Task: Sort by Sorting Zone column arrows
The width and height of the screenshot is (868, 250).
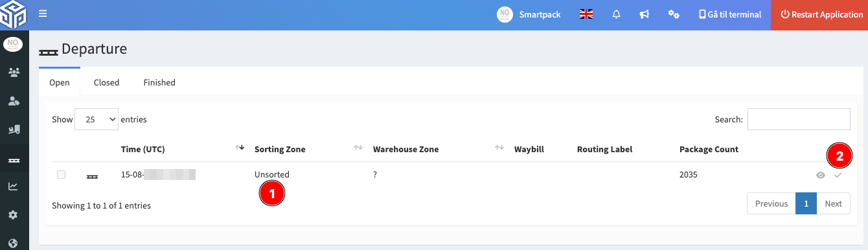Action: click(x=358, y=148)
